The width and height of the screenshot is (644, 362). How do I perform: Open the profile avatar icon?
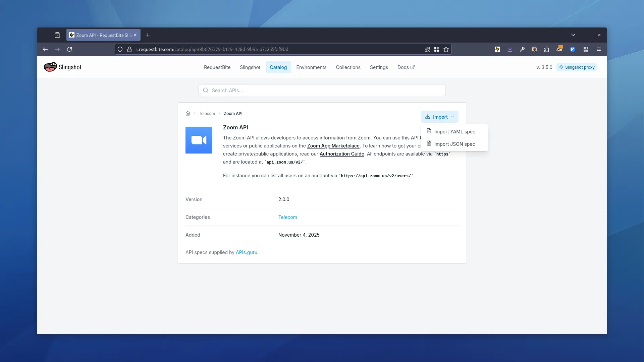[534, 49]
